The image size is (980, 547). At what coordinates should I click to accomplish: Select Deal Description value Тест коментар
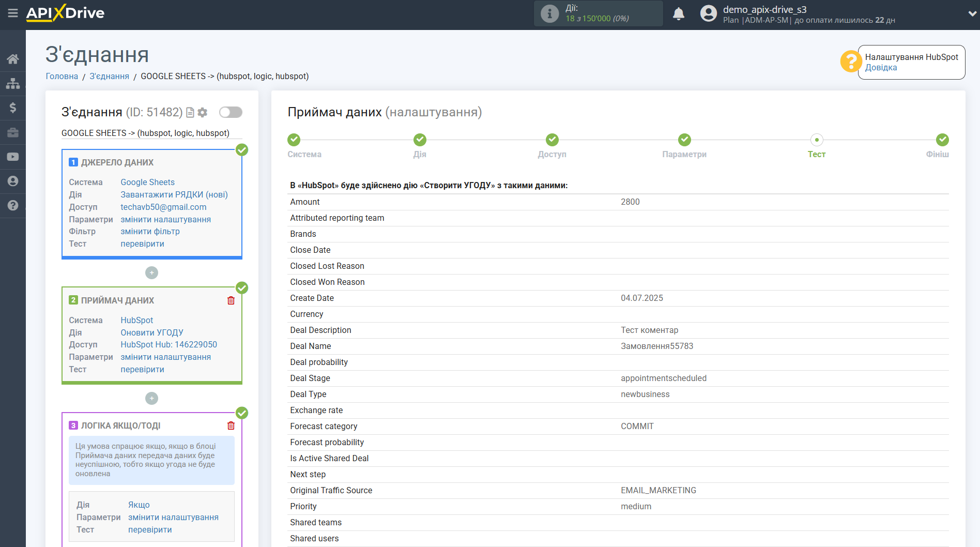(x=649, y=330)
